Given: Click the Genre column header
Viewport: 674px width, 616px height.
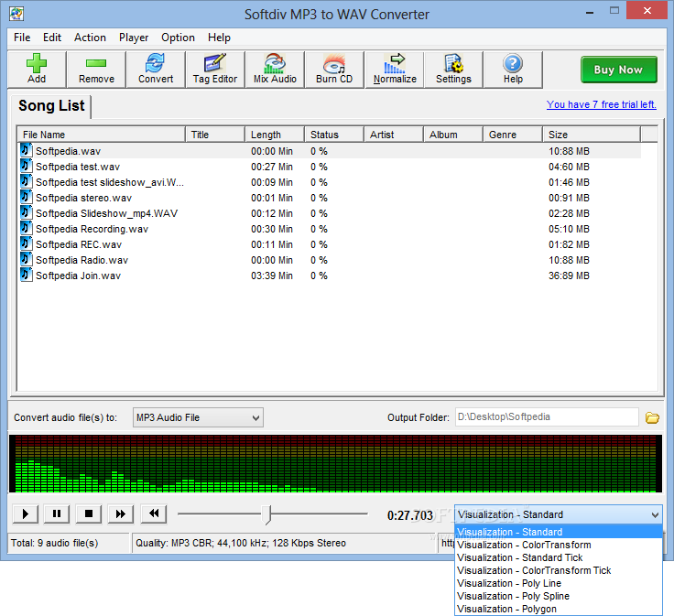Looking at the screenshot, I should [x=513, y=135].
